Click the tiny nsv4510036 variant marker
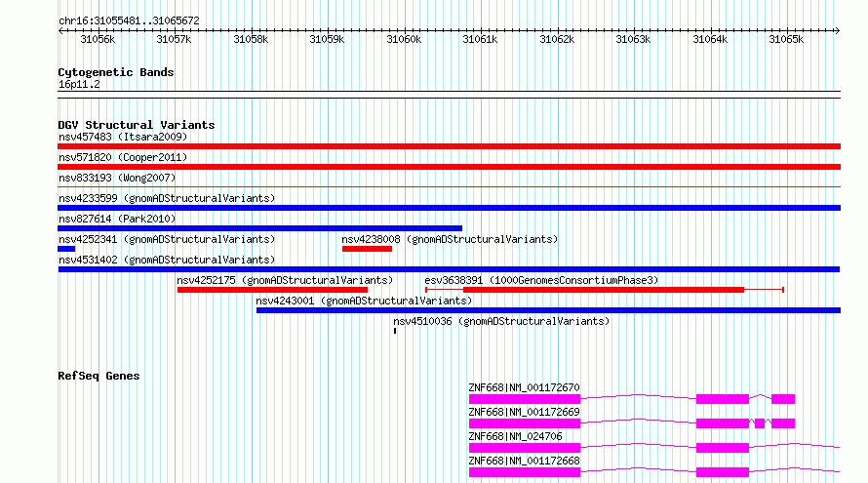Image resolution: width=868 pixels, height=483 pixels. (395, 331)
